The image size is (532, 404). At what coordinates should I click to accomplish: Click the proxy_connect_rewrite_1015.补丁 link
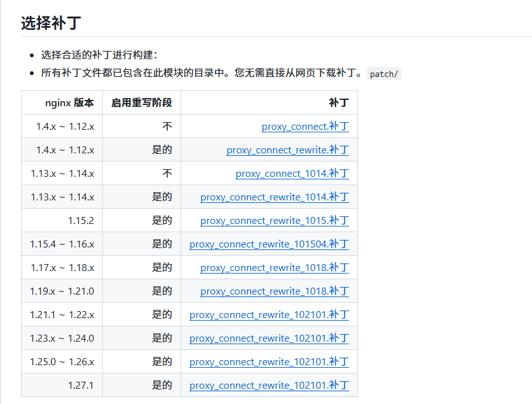click(275, 221)
